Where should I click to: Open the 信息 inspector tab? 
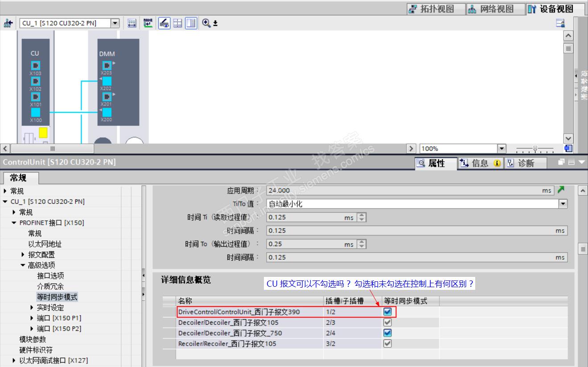480,163
